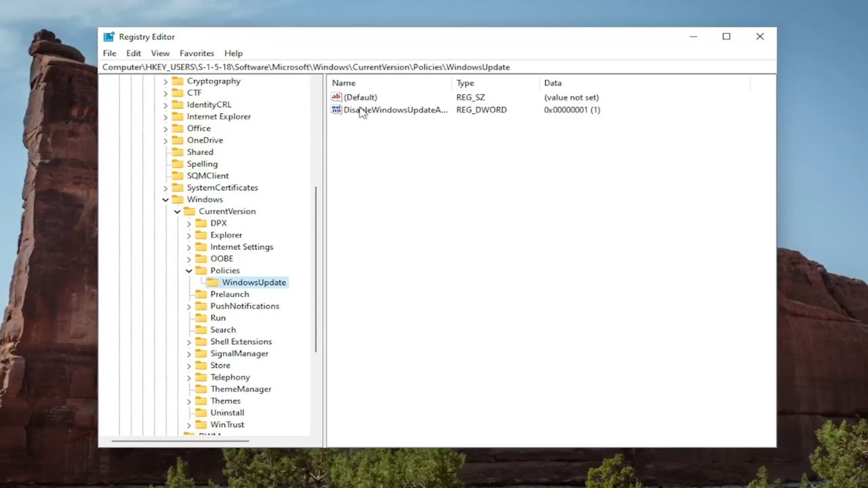Screen dimensions: 868x488
Task: Select the open WindowsUpdate folder icon
Action: click(212, 283)
